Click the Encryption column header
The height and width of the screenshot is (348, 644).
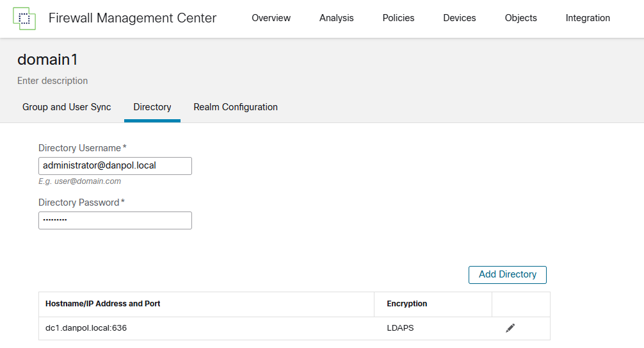tap(433, 304)
